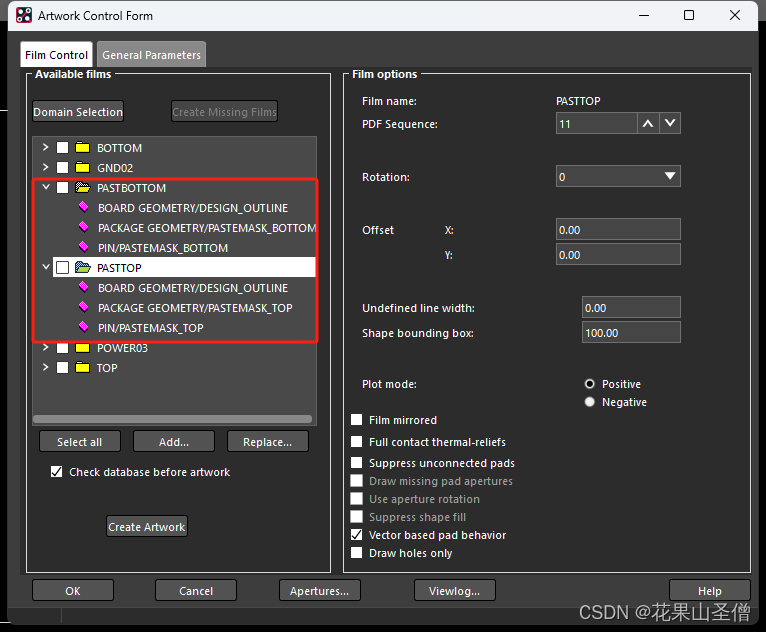Screen dimensions: 766x632
Task: Click the POWER03 film folder icon
Action: coord(83,348)
